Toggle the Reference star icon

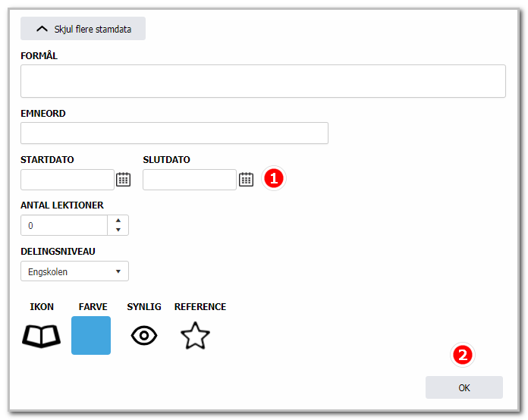click(x=195, y=336)
